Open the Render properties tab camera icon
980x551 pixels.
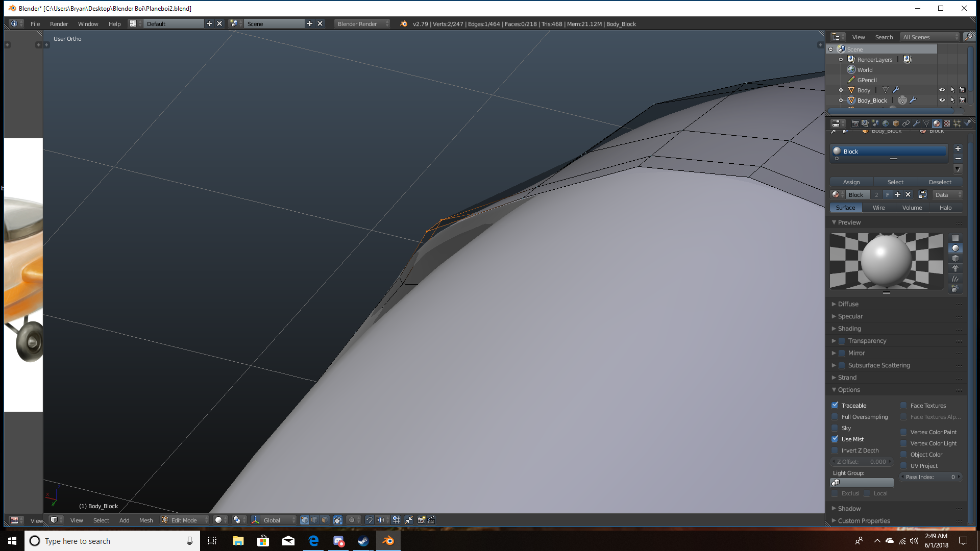click(855, 123)
